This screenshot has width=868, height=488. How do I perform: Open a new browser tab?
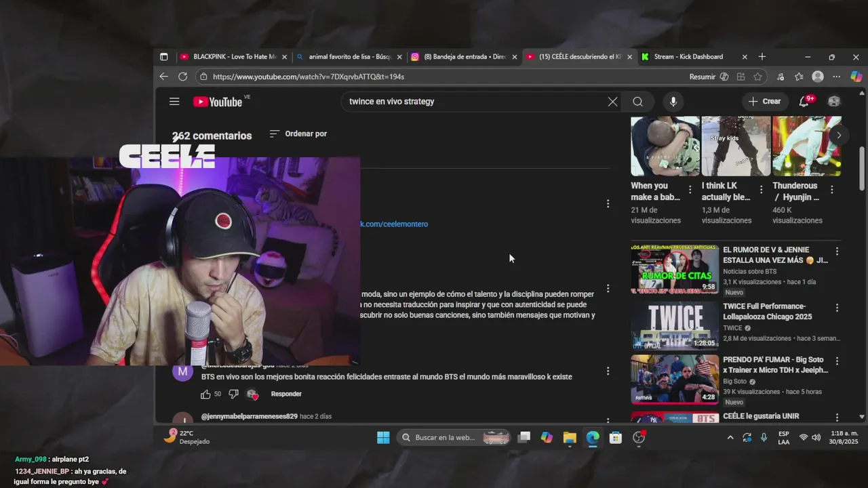tap(762, 57)
